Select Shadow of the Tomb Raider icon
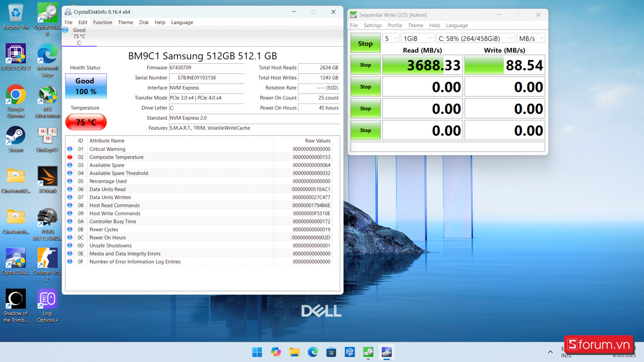 coord(16,306)
